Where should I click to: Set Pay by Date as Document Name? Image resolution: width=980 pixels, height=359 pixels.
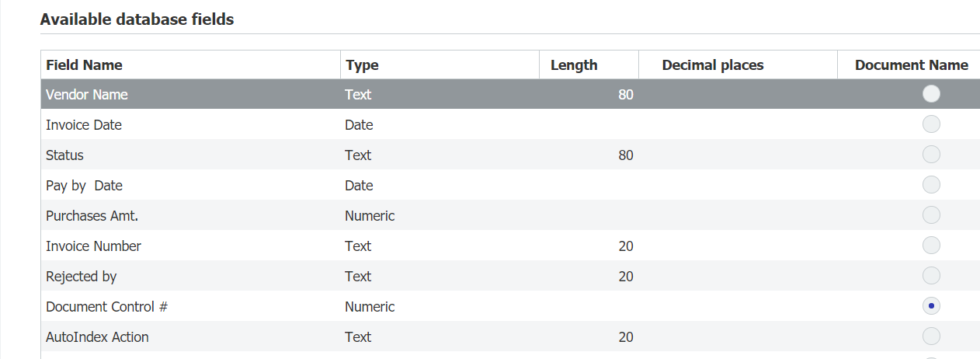(x=931, y=185)
